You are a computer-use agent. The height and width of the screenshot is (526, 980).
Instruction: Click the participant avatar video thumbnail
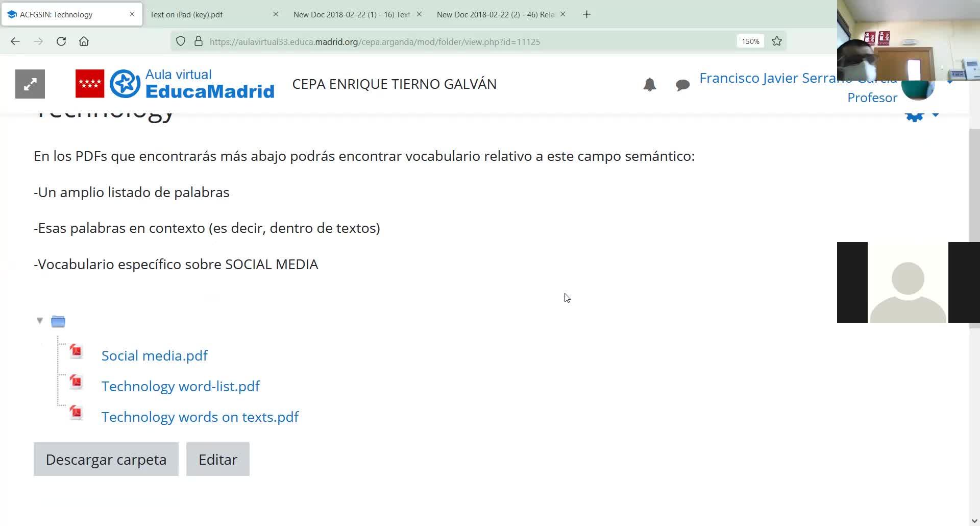908,282
